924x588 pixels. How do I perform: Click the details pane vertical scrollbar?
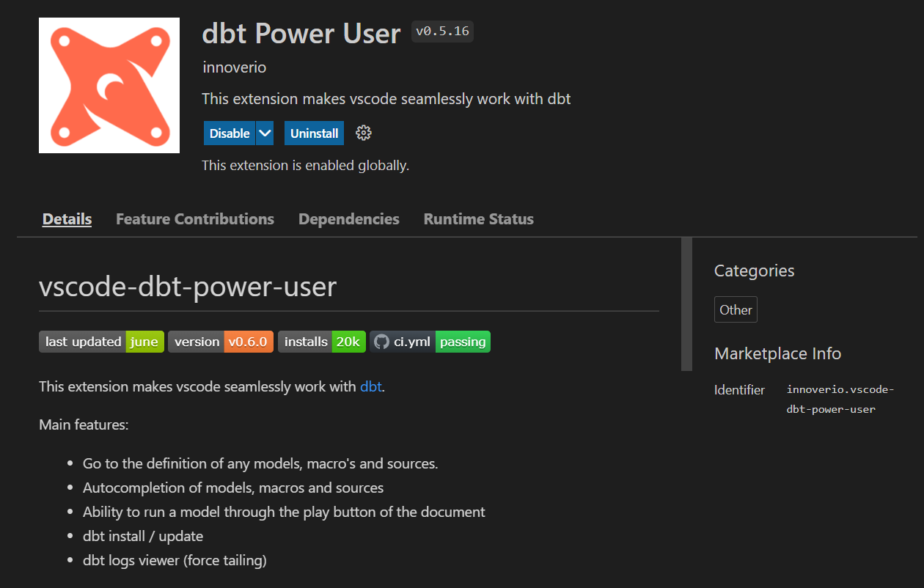[686, 304]
